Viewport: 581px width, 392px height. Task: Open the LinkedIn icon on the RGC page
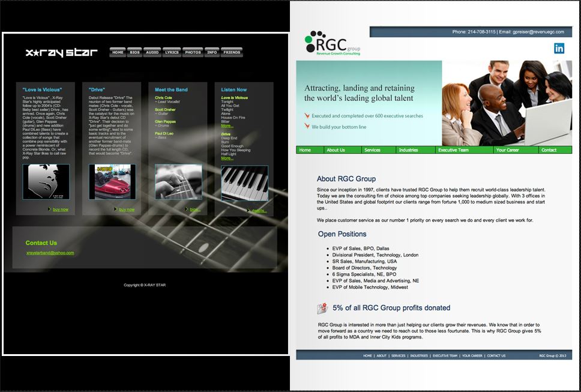[x=559, y=48]
